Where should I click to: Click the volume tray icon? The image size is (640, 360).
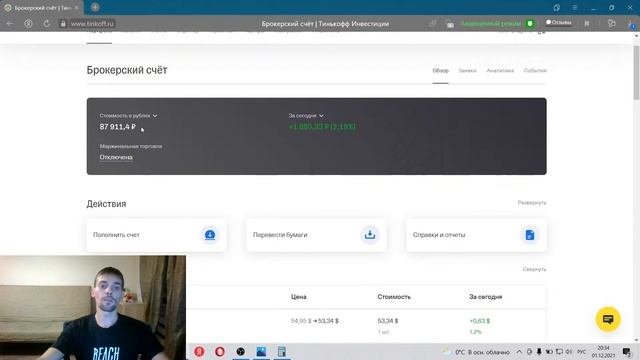[569, 352]
